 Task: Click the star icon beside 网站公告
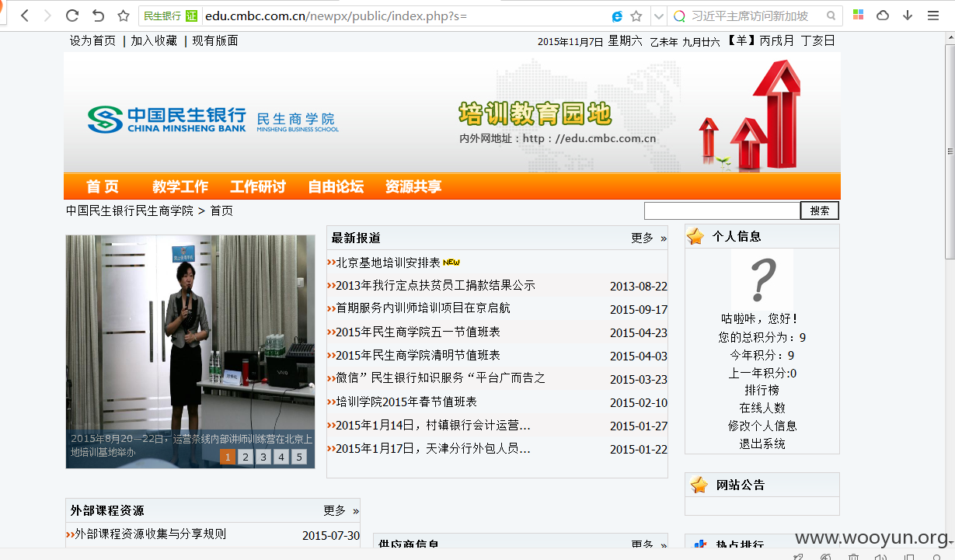699,485
